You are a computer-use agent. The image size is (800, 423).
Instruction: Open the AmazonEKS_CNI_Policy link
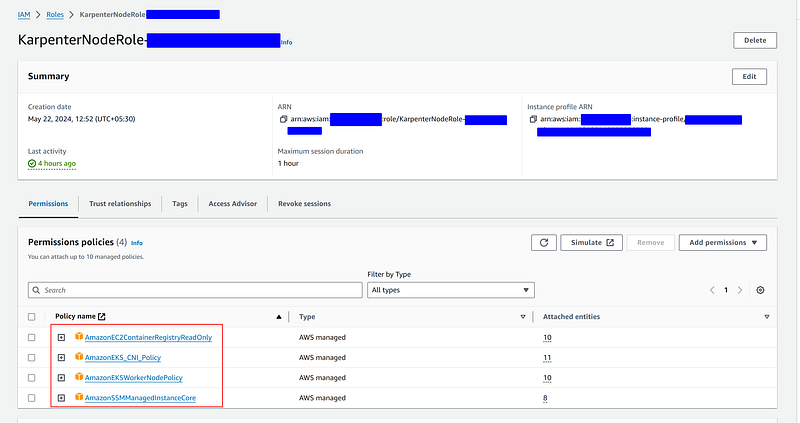click(x=122, y=358)
